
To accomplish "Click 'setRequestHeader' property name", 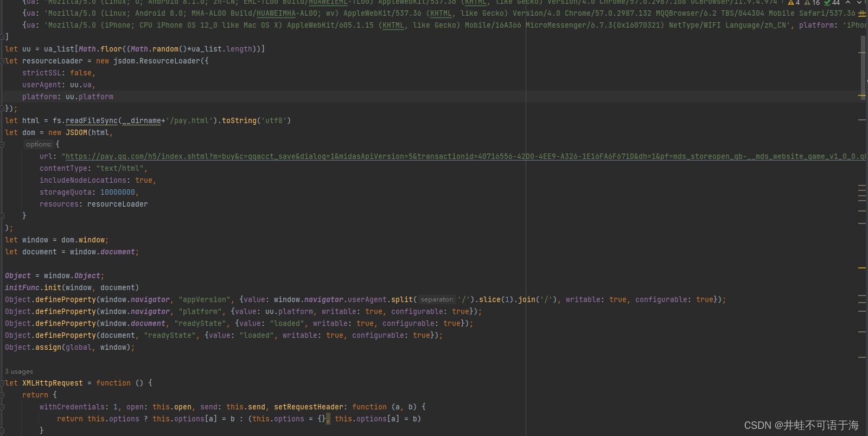I will coord(309,407).
